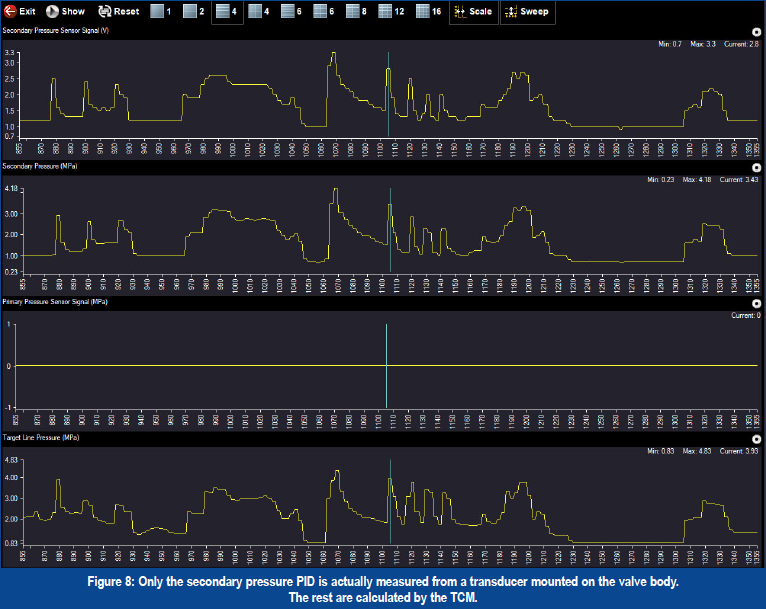Toggle the Scale option
This screenshot has height=609, width=766.
473,11
